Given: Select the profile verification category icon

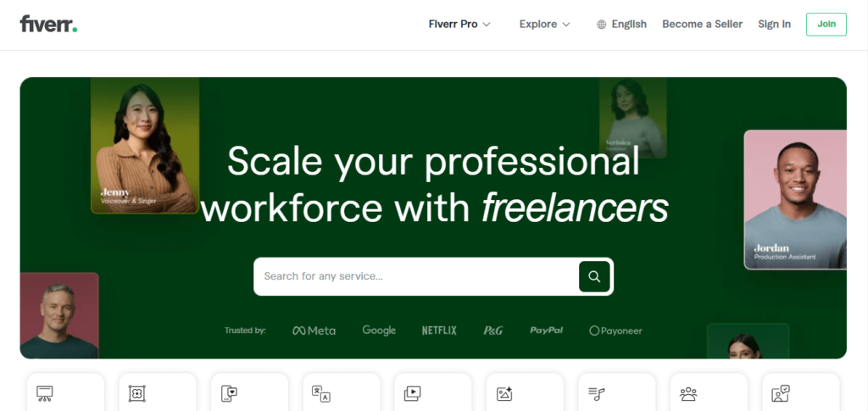Looking at the screenshot, I should tap(781, 393).
